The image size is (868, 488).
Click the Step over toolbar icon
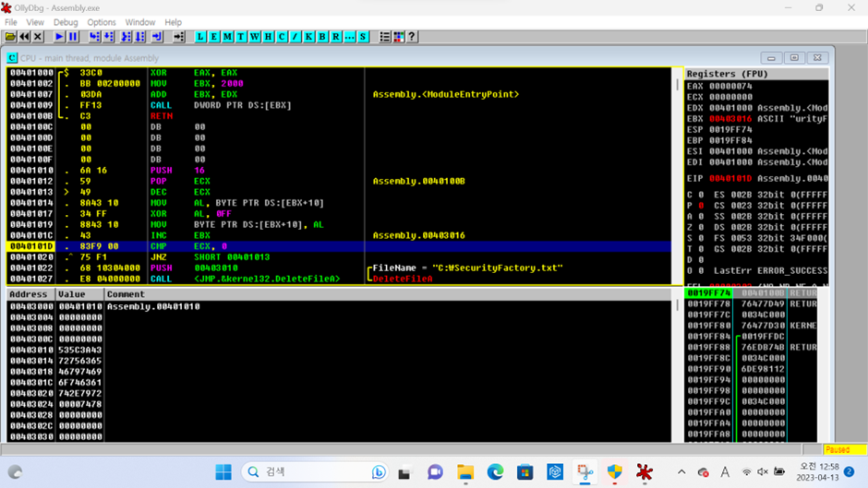109,37
